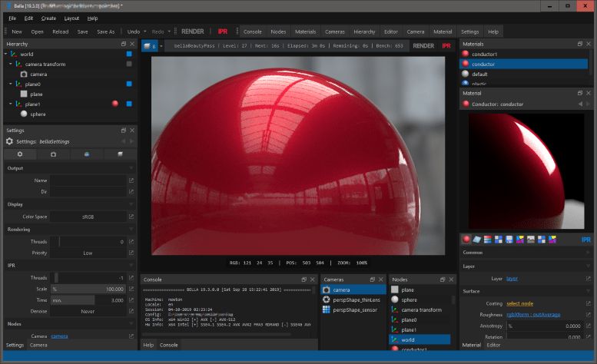The width and height of the screenshot is (597, 364).
Task: Click the red IPR button in toolbar
Action: coord(221,31)
